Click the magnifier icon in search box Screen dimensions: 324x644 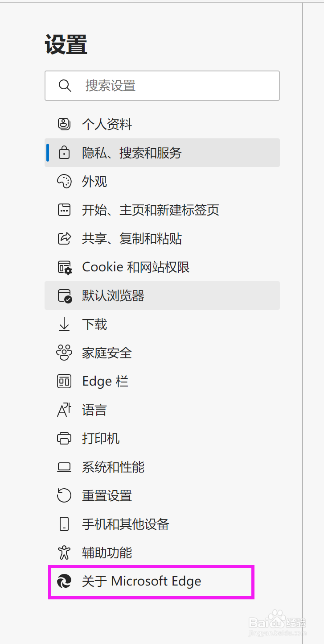click(65, 86)
